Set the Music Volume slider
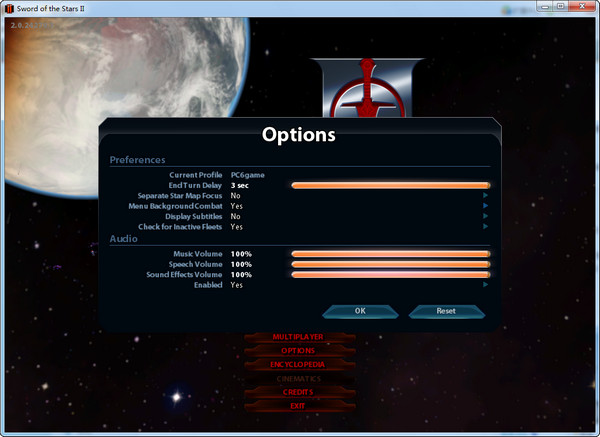Screen dimensions: 600x437 (x=390, y=254)
